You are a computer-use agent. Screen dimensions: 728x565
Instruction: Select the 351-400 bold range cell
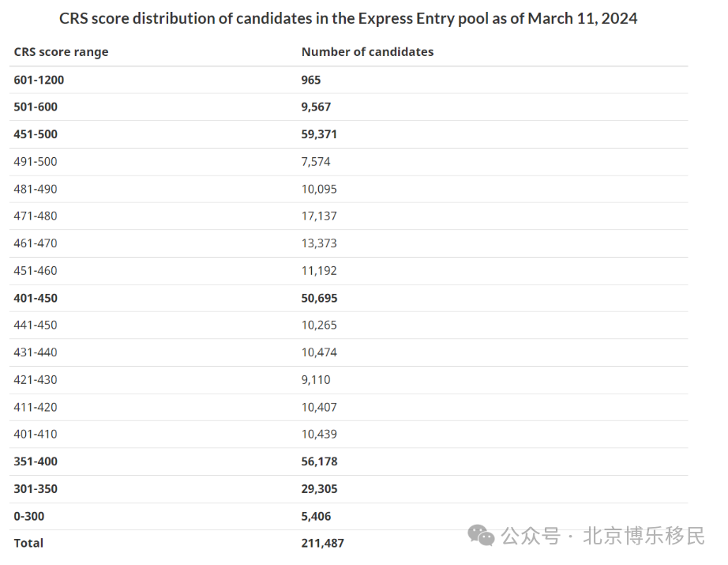pyautogui.click(x=36, y=461)
